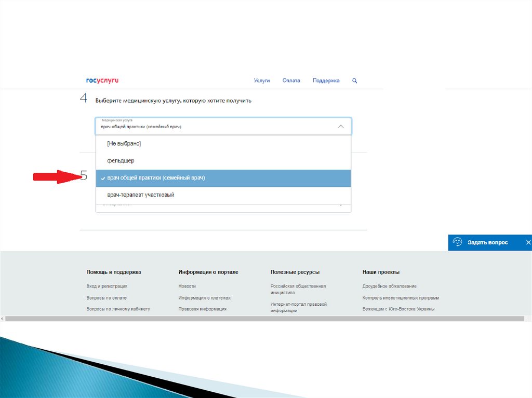The image size is (532, 398).
Task: Open Вопросы по личному кабинету link
Action: point(118,309)
